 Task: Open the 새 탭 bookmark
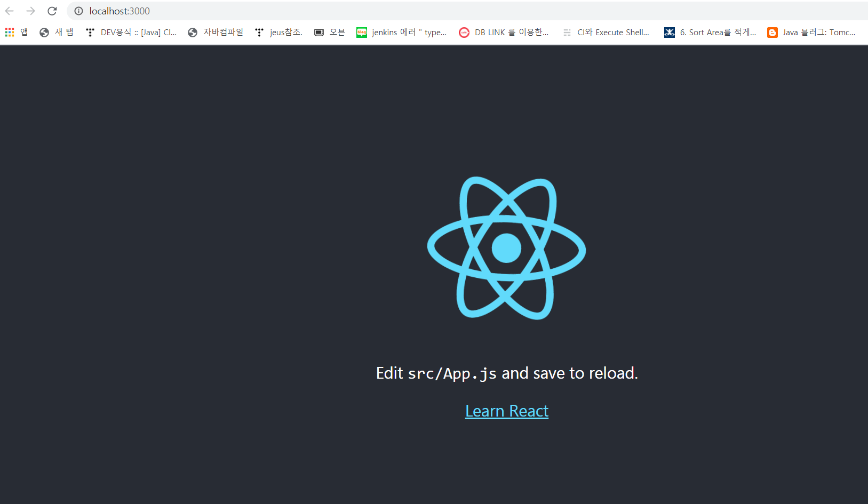click(56, 33)
